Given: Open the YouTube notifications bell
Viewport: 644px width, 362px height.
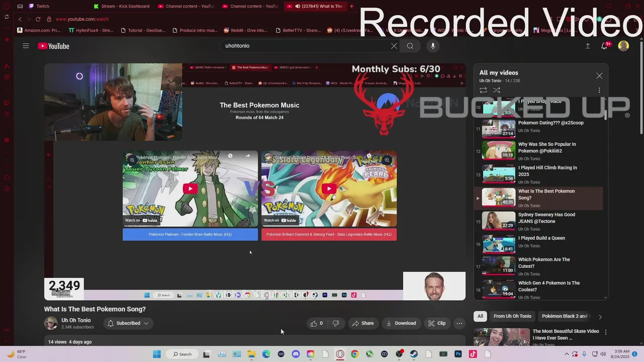Looking at the screenshot, I should point(604,46).
